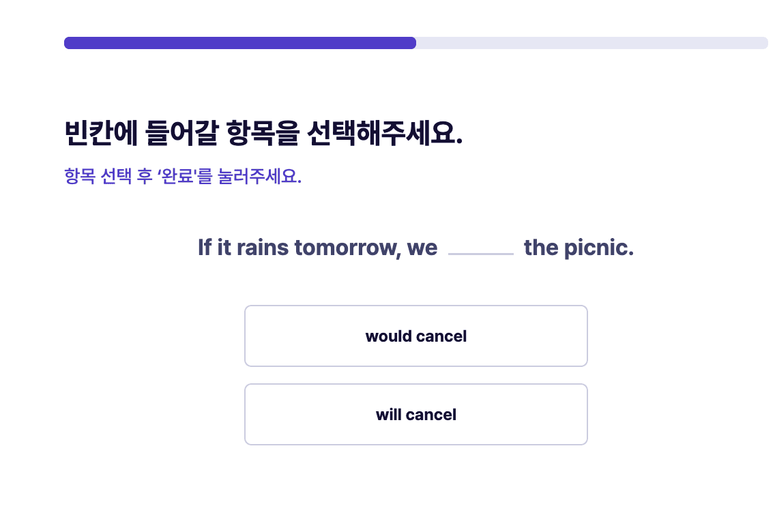Click the word "If" starting the sentence
Screen dimensions: 775x532
pos(205,247)
